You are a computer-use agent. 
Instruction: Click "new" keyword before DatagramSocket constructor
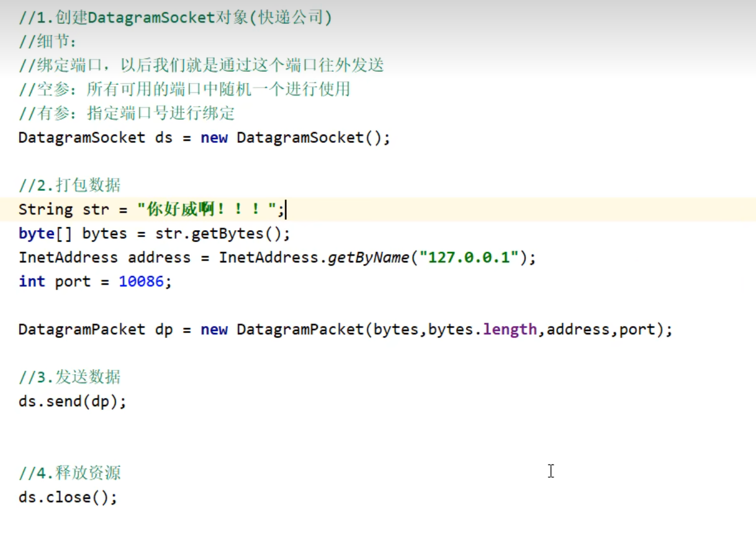pyautogui.click(x=214, y=138)
